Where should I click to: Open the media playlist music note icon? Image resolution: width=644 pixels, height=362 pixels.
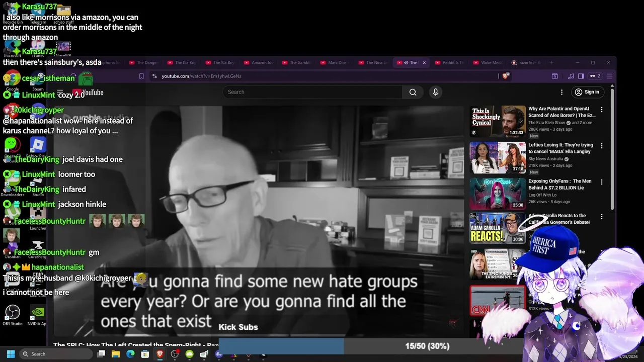point(571,76)
